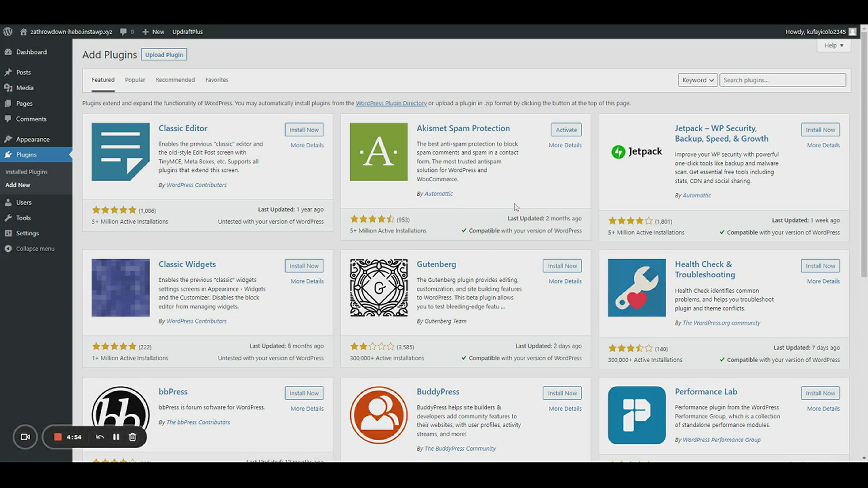The height and width of the screenshot is (488, 868).
Task: Install the Classic Widgets plugin
Action: click(x=304, y=266)
